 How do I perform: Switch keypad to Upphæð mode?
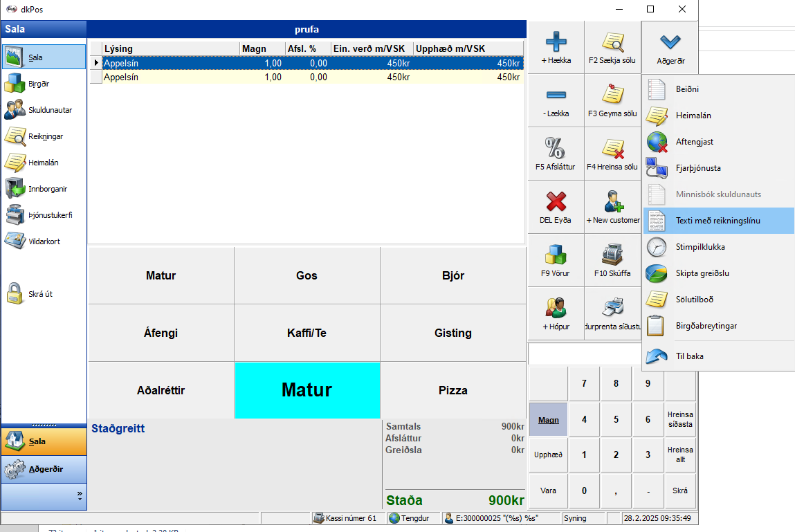point(548,455)
